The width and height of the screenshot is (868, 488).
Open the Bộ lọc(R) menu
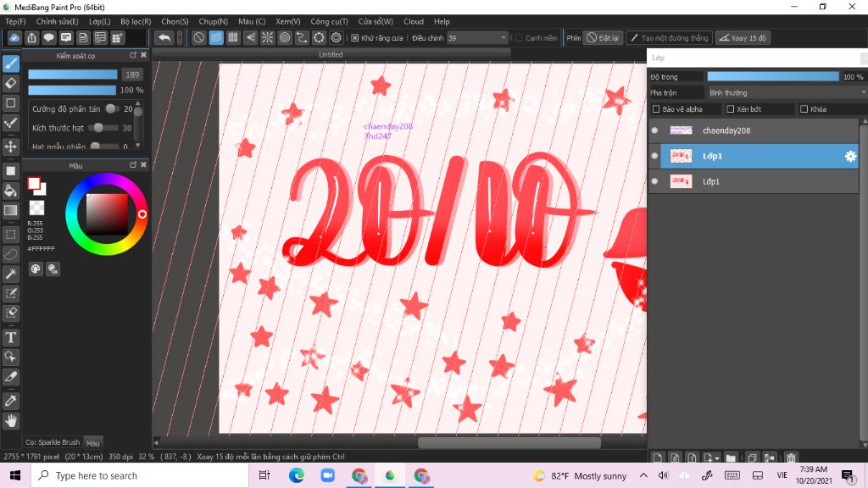coord(136,21)
